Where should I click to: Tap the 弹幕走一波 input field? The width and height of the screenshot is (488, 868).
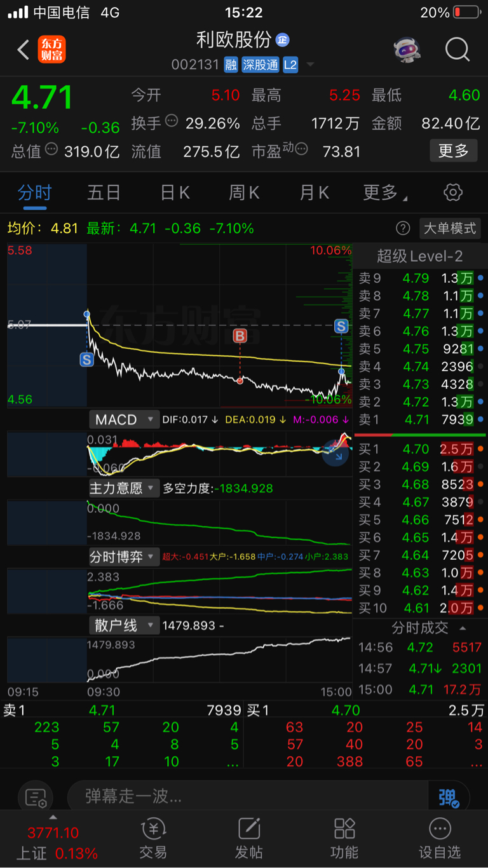pyautogui.click(x=248, y=797)
